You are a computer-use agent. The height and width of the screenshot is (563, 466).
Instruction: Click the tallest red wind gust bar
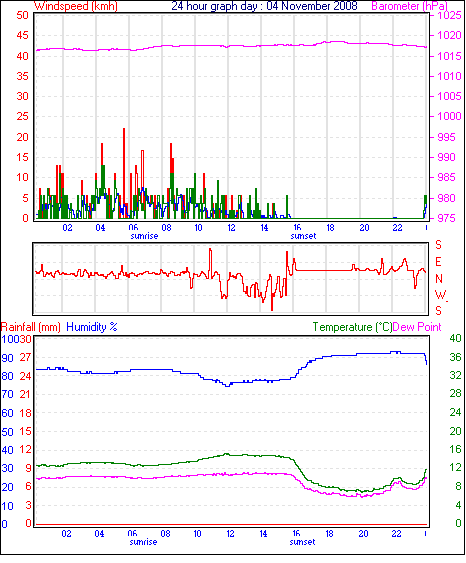124,173
